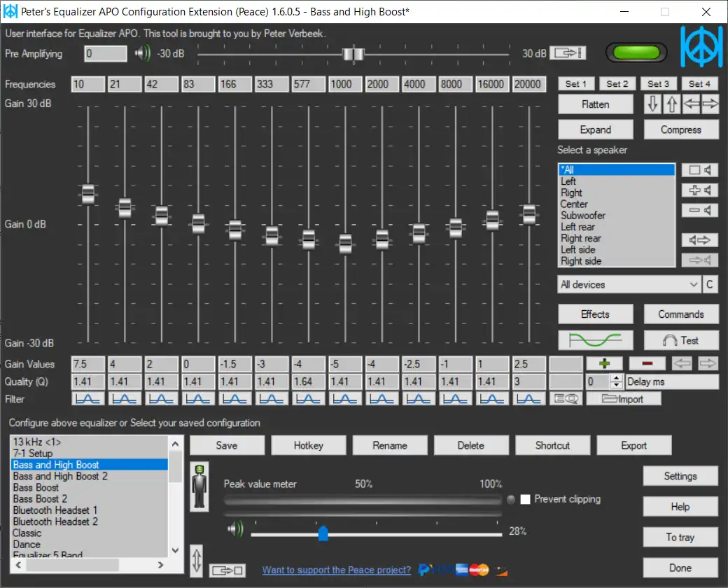728x588 pixels.
Task: Click the add speaker plus icon
Action: 700,190
